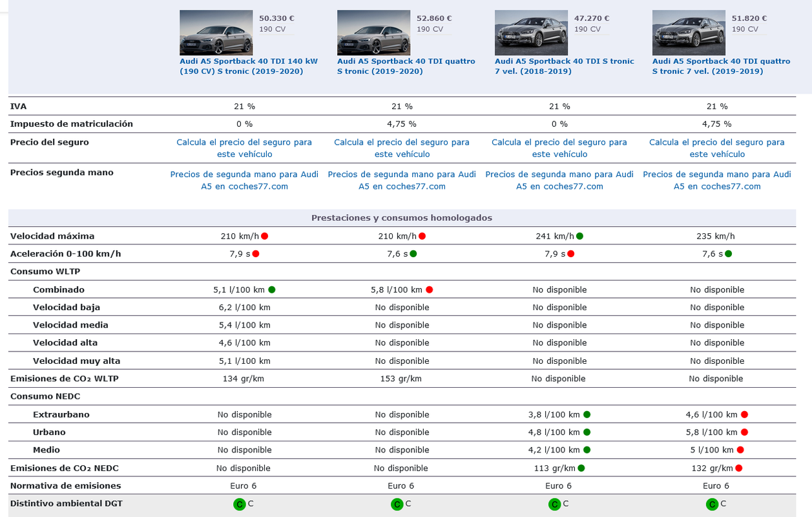Open the car photo next to 47.270 €
Viewport: 812px width, 517px height.
point(532,32)
